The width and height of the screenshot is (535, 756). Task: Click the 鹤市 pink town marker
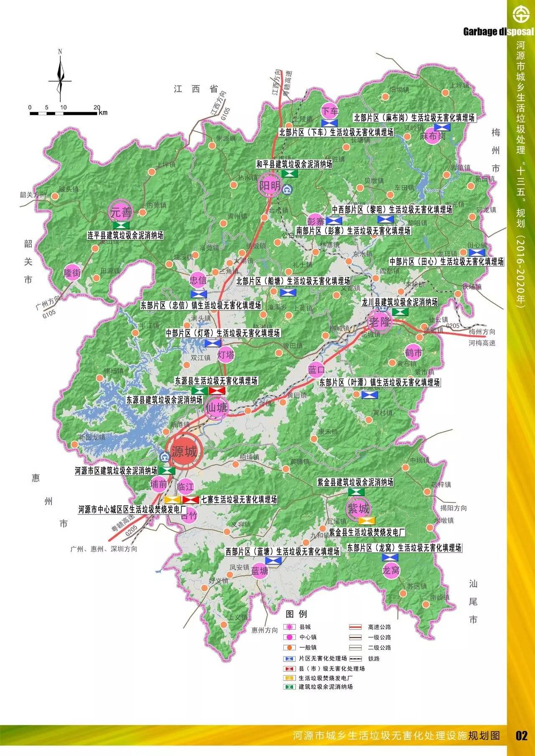413,353
